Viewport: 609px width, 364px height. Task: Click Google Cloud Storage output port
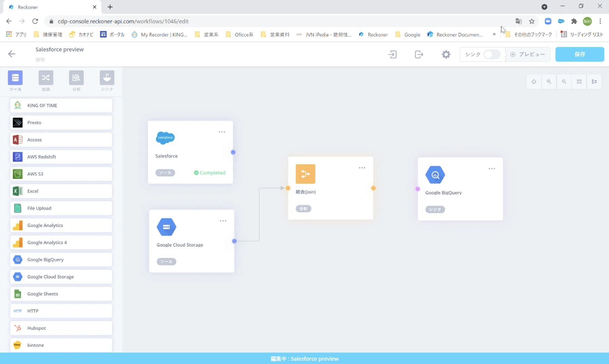click(234, 241)
